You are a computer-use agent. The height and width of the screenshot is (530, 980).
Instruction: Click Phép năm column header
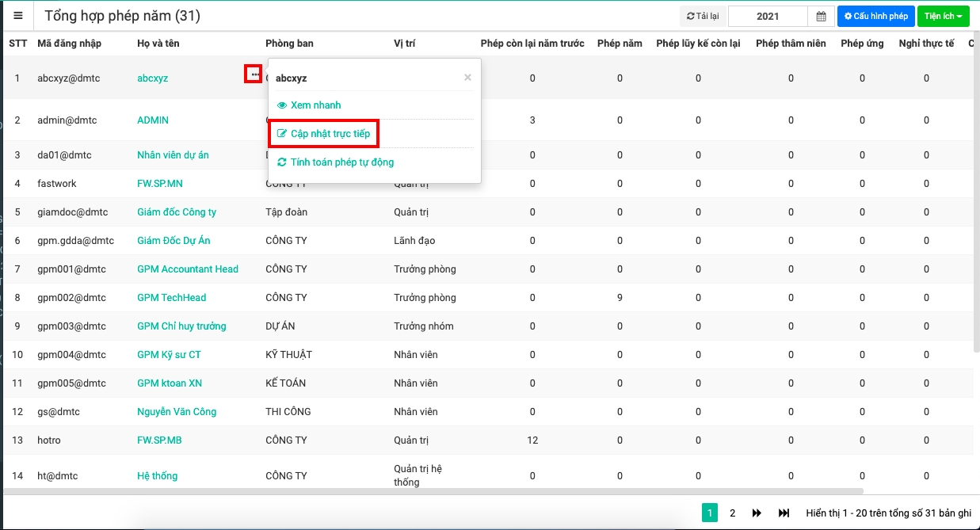[x=620, y=44]
